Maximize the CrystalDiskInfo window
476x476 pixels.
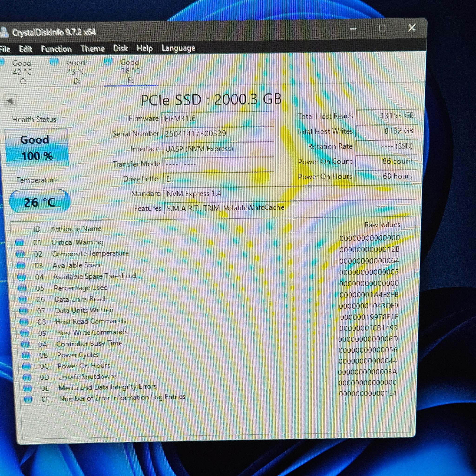[x=382, y=28]
